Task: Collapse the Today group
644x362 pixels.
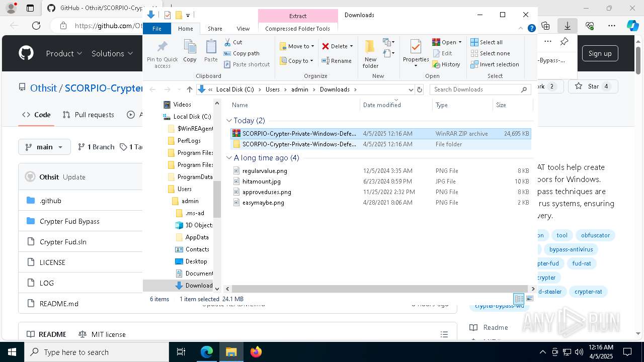Action: coord(229,121)
